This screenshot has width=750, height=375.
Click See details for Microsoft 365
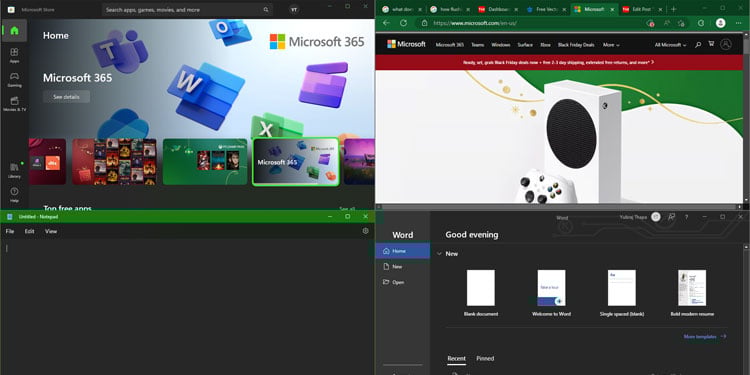point(66,97)
